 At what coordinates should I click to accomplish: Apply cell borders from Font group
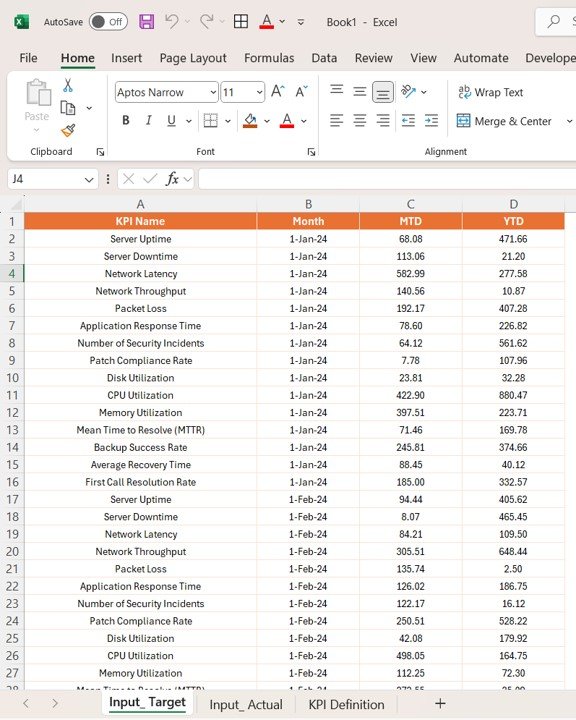pos(210,121)
